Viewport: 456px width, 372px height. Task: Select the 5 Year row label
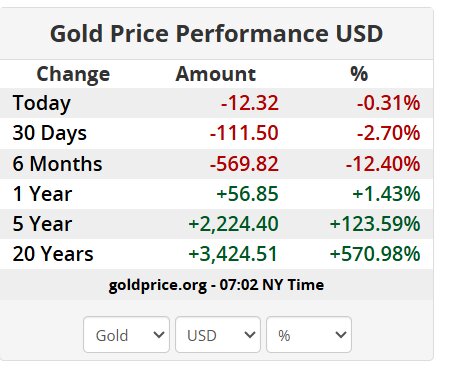pyautogui.click(x=42, y=224)
